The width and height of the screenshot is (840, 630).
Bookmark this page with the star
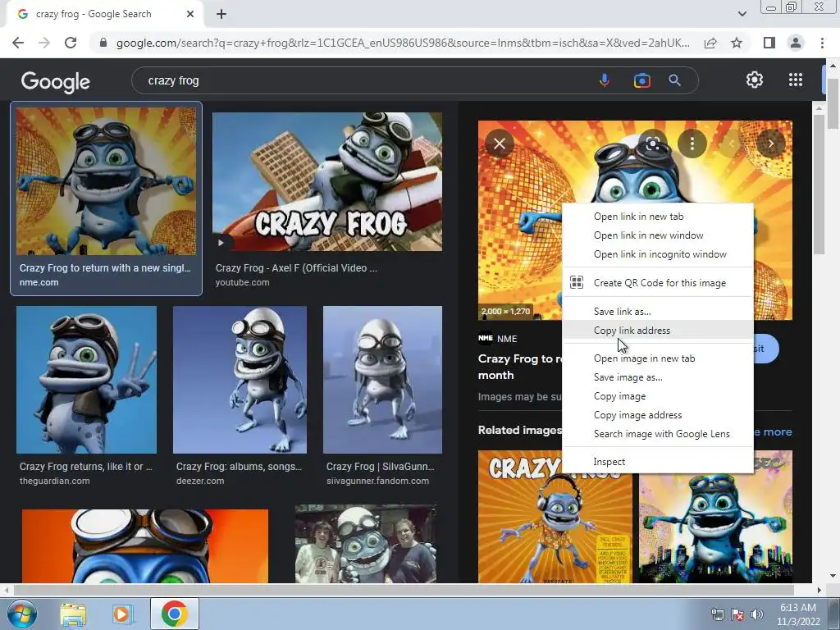(x=737, y=43)
